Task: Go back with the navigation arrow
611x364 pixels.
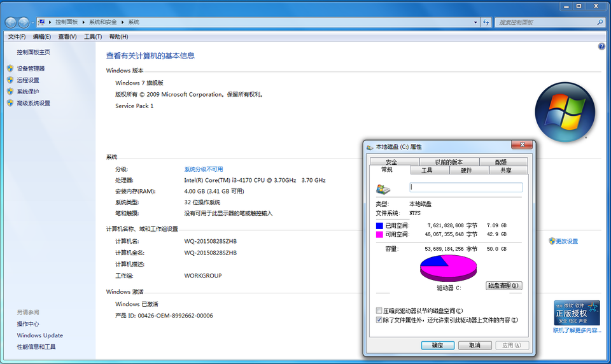Action: point(11,23)
